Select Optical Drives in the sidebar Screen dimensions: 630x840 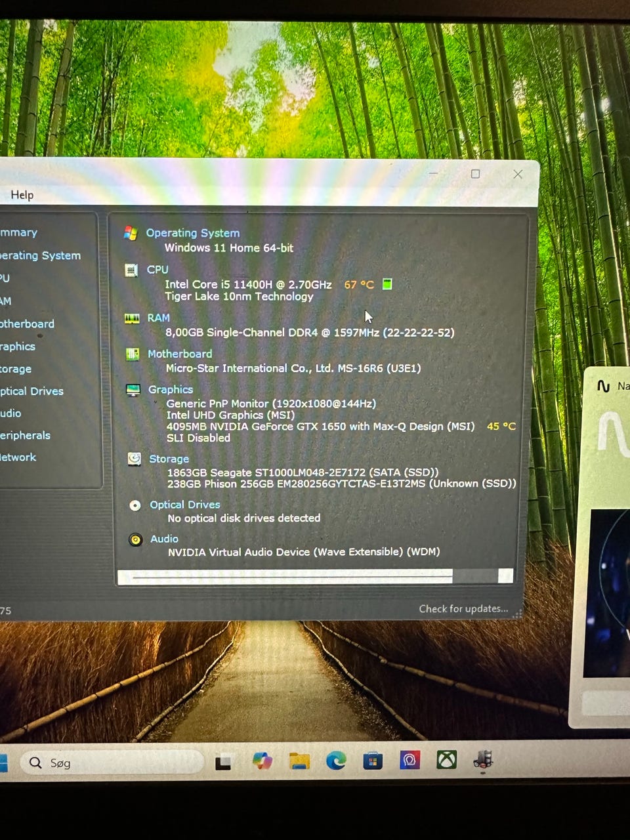click(x=31, y=391)
